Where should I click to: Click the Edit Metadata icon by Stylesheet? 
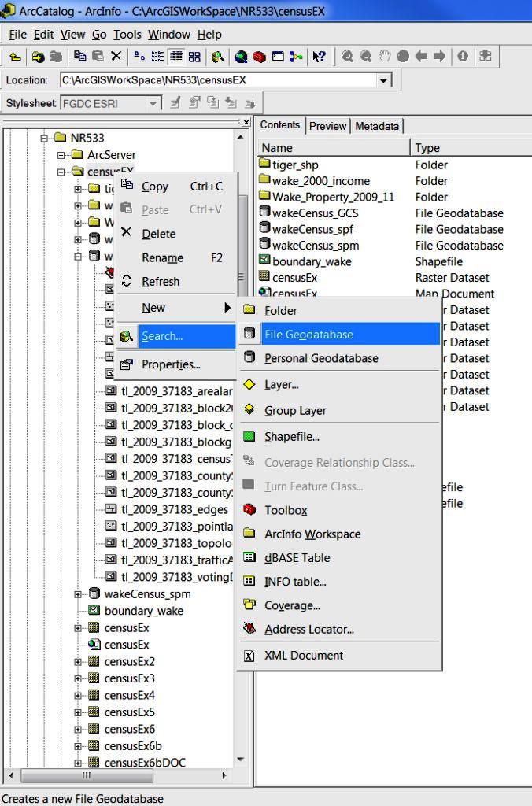pyautogui.click(x=175, y=103)
